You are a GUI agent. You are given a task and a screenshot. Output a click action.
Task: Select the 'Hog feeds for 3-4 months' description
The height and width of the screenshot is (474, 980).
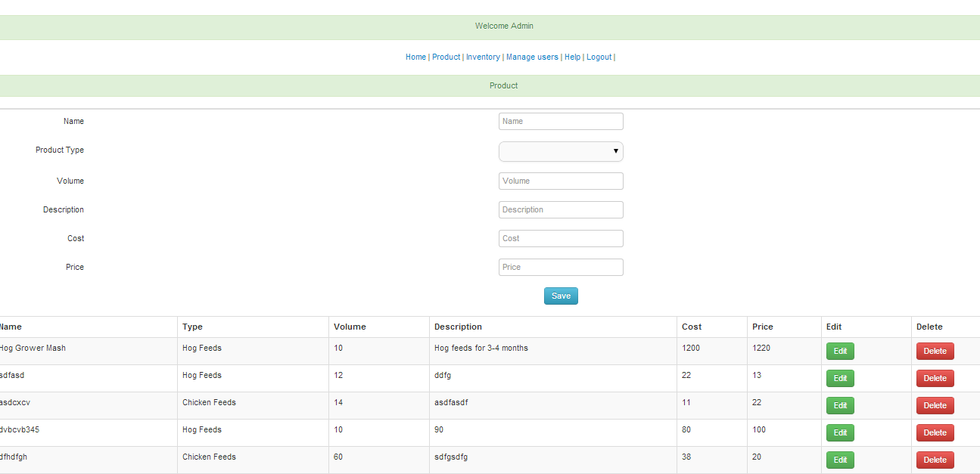[x=481, y=348]
